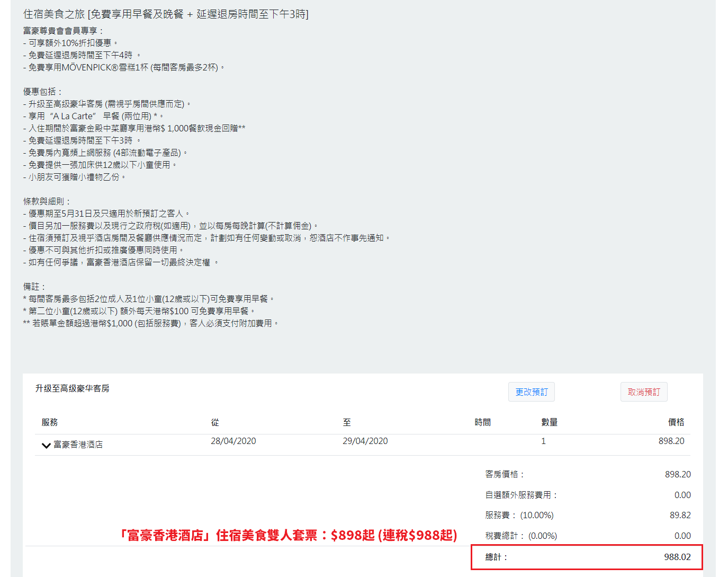
Task: Click the 第二位小童 額外每天港幣$100 note
Action: point(140,311)
